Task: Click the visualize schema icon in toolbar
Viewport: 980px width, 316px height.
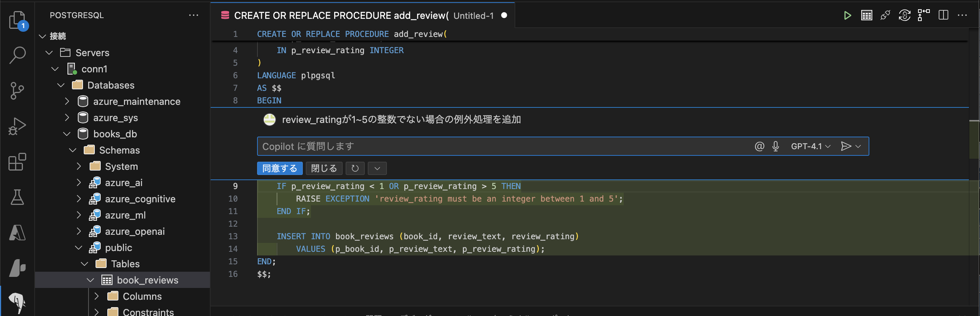Action: [923, 16]
